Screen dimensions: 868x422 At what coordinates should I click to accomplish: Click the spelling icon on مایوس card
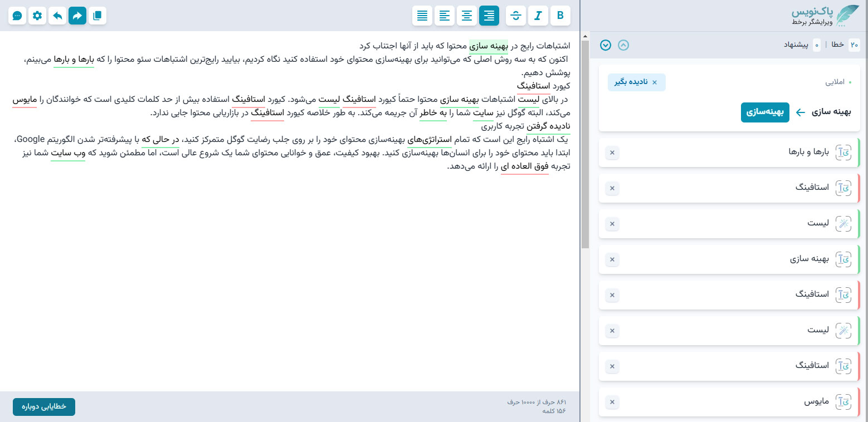(844, 402)
